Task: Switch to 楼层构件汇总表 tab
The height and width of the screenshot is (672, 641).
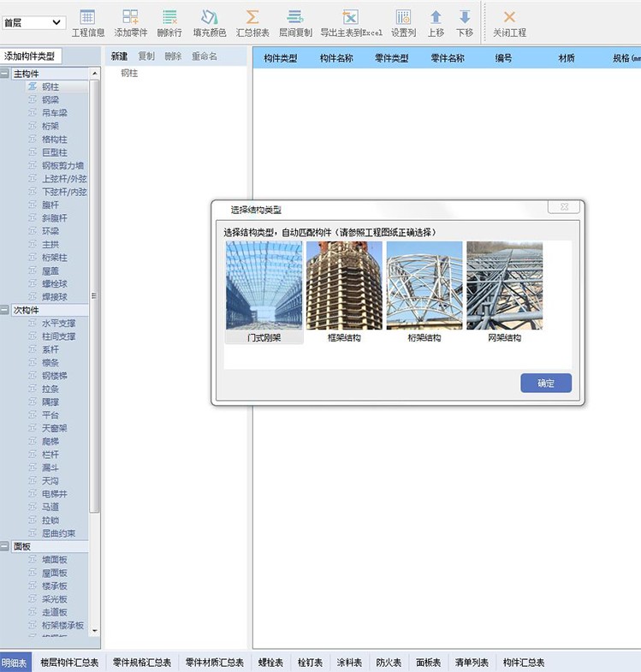Action: coord(69,663)
